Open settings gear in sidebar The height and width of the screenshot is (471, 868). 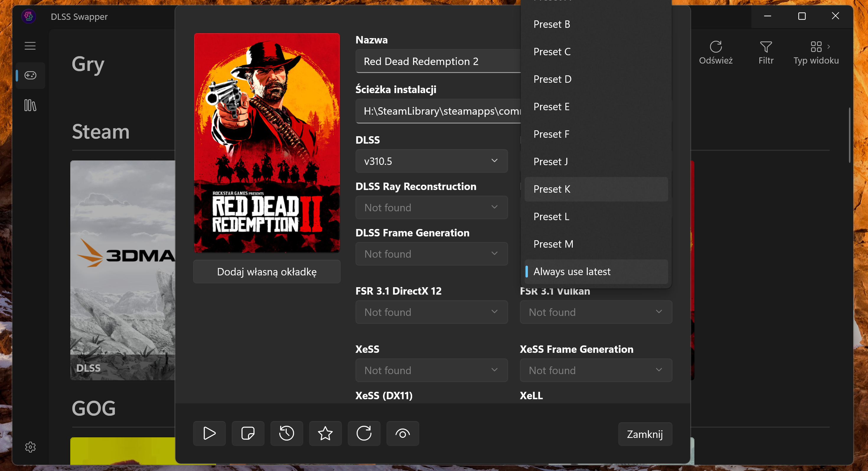point(30,447)
